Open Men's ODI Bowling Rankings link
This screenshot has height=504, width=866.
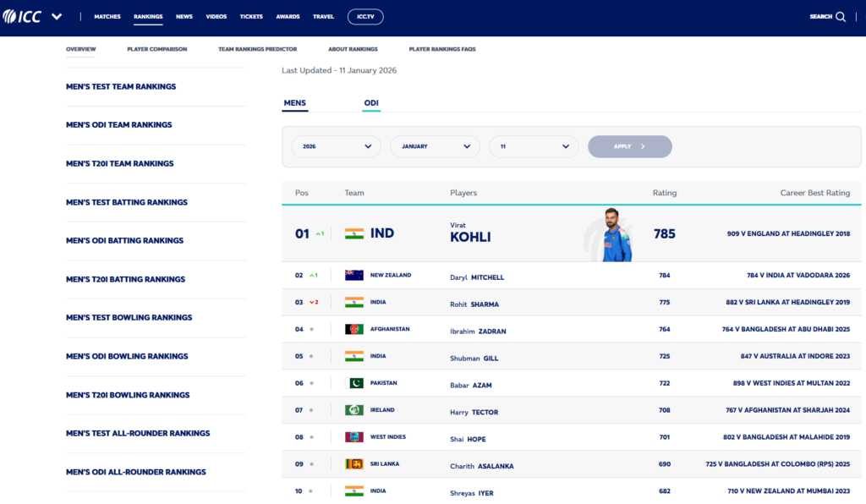129,356
